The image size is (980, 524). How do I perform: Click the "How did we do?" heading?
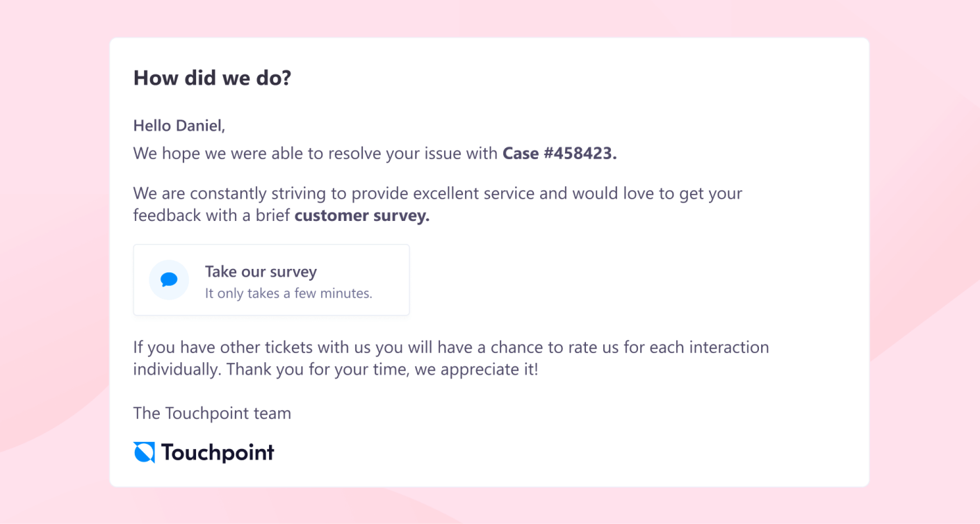click(212, 78)
